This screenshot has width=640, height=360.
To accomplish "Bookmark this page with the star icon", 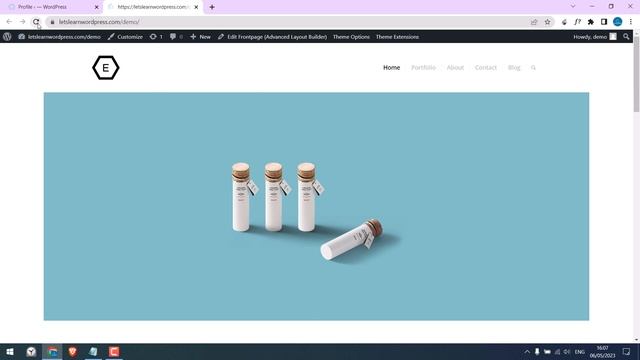I will [547, 22].
